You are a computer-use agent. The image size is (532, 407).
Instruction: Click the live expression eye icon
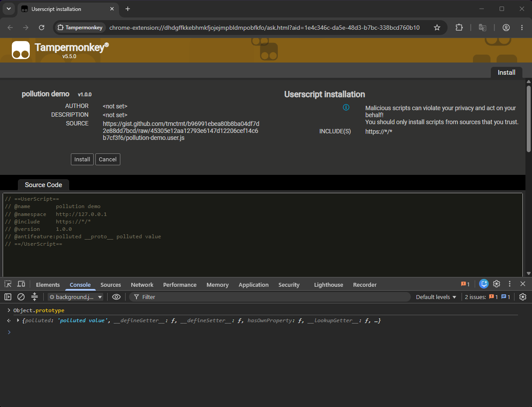[116, 297]
